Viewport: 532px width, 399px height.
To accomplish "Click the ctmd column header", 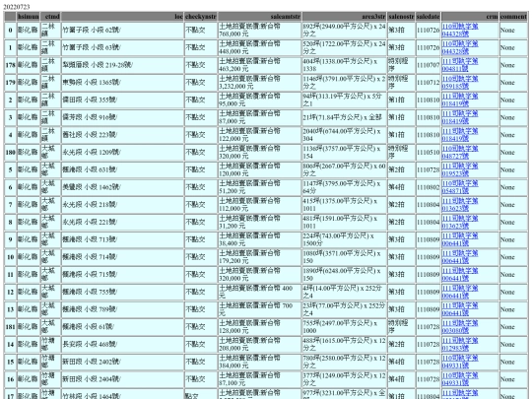I will tap(50, 17).
